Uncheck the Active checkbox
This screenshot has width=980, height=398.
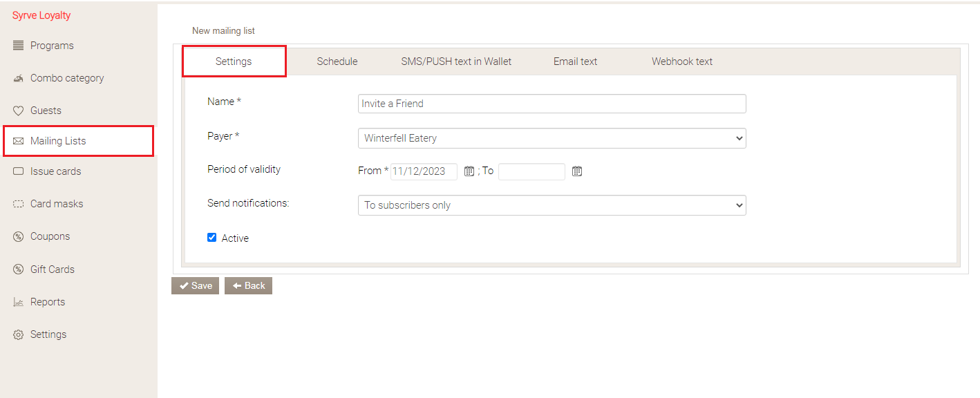[212, 238]
